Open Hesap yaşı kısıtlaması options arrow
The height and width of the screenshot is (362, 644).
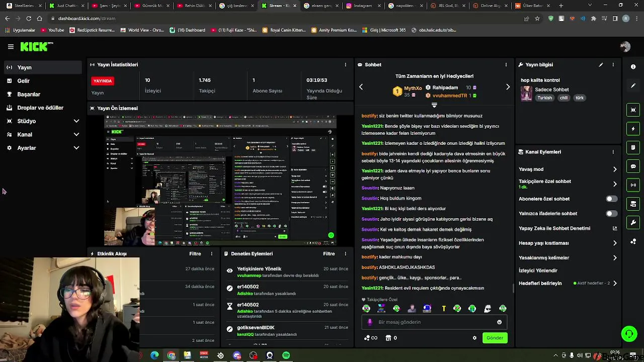coord(614,243)
